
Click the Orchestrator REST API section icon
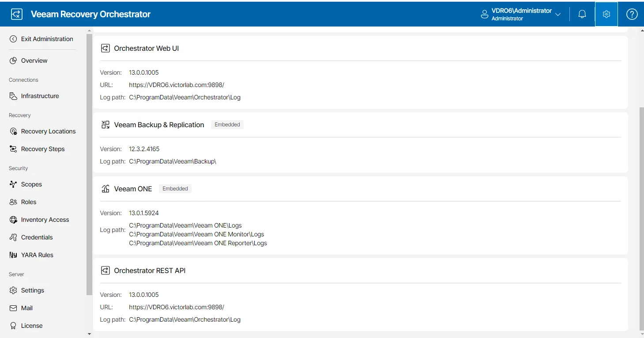click(x=105, y=271)
